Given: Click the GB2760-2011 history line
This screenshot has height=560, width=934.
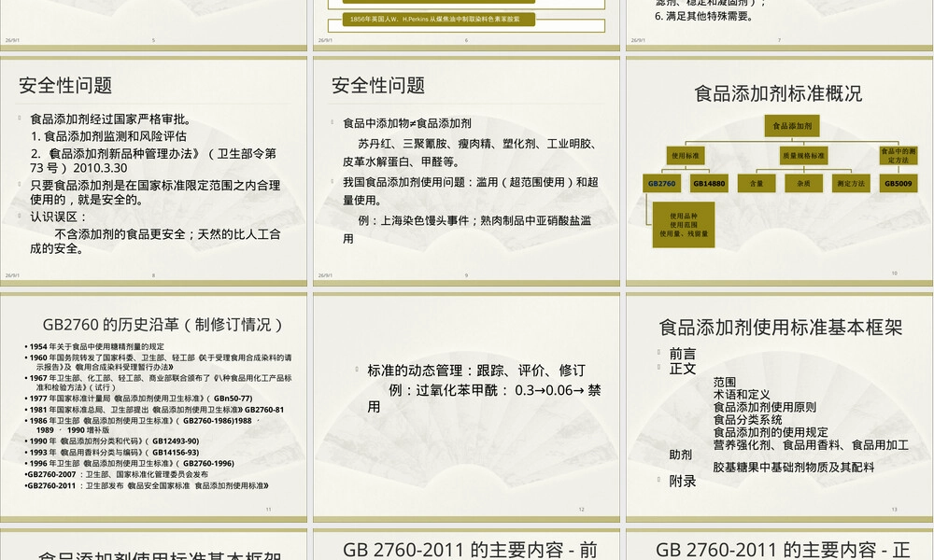Looking at the screenshot, I should click(x=148, y=485).
